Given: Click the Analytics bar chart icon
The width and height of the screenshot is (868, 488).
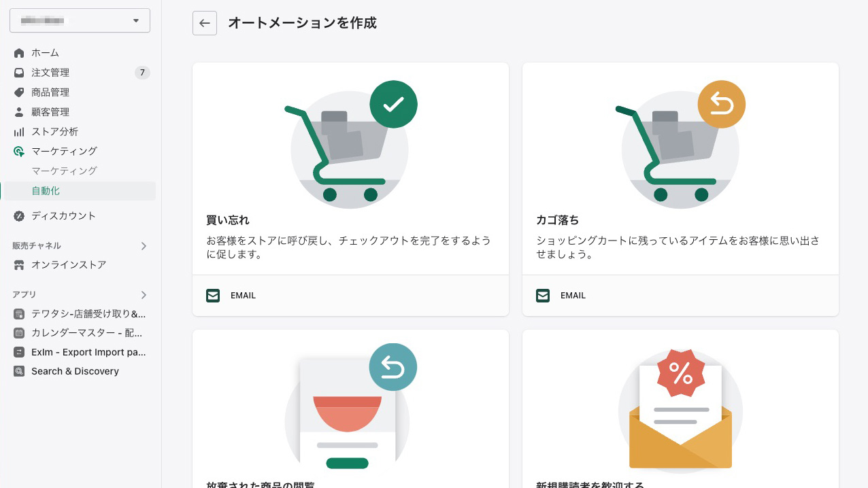Looking at the screenshot, I should click(19, 132).
